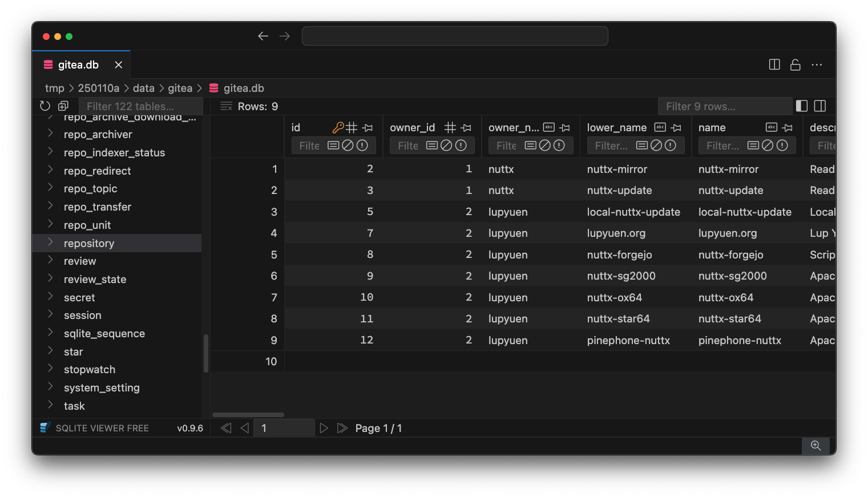Close the gitea.db tab
Image resolution: width=868 pixels, height=497 pixels.
[119, 64]
